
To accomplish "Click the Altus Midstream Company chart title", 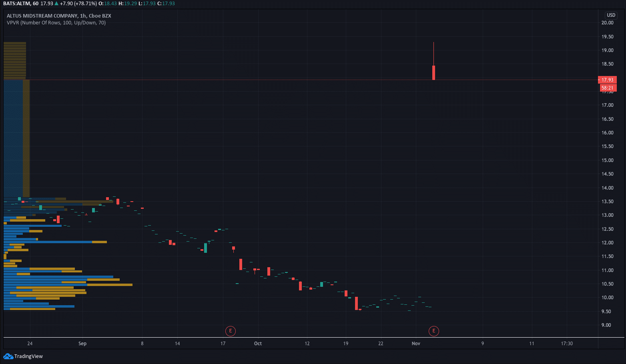I will click(x=59, y=16).
